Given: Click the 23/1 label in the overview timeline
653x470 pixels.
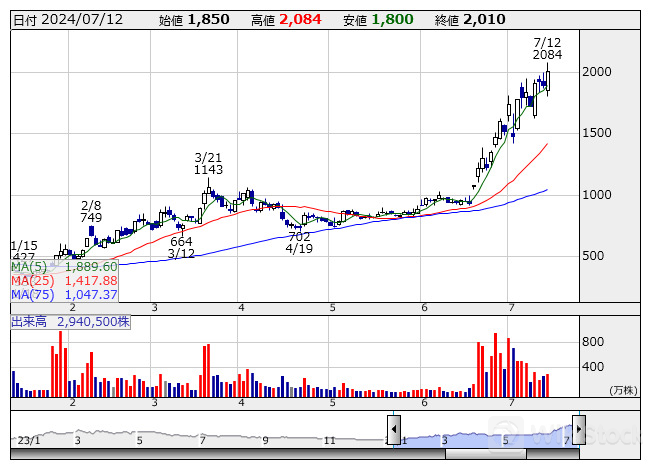Looking at the screenshot, I should click(x=29, y=440).
